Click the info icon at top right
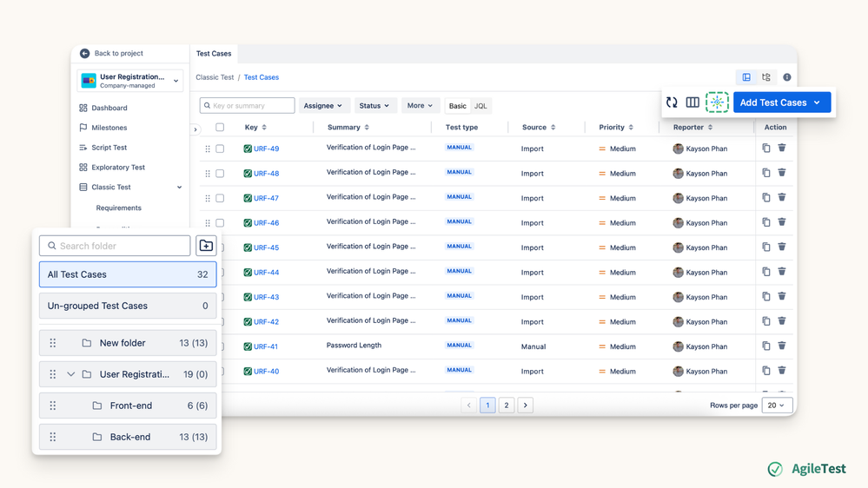 point(786,77)
